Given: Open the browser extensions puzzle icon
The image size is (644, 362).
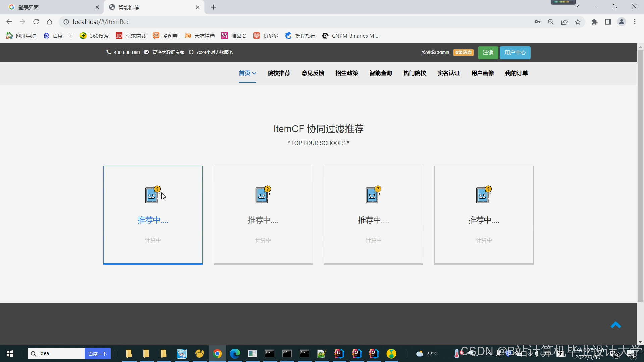Looking at the screenshot, I should (x=594, y=22).
